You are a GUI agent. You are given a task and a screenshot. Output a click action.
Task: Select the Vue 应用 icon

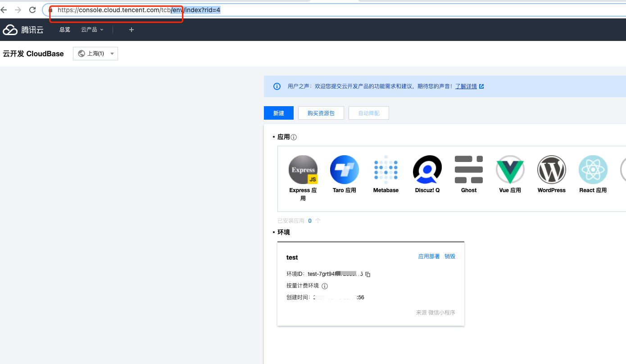(510, 170)
